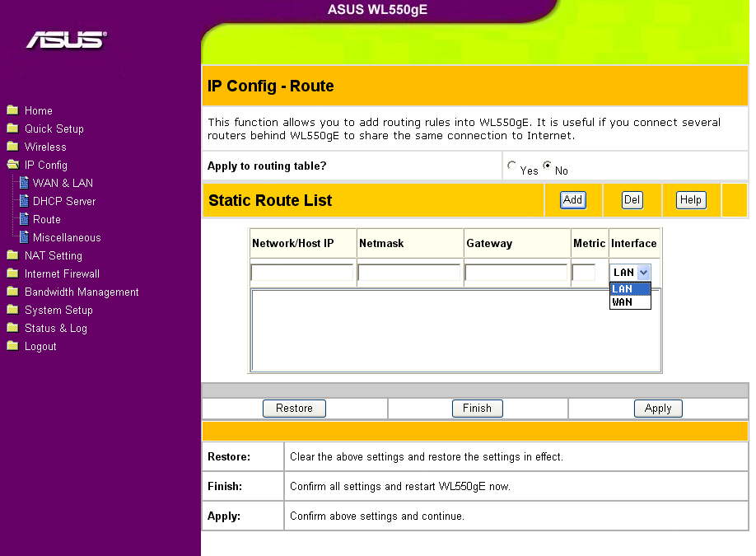
Task: Click the folder icon beside Internet Firewall
Action: click(13, 274)
